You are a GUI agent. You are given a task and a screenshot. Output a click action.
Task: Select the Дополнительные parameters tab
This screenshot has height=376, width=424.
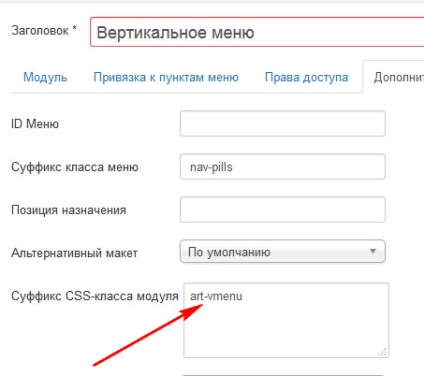393,77
